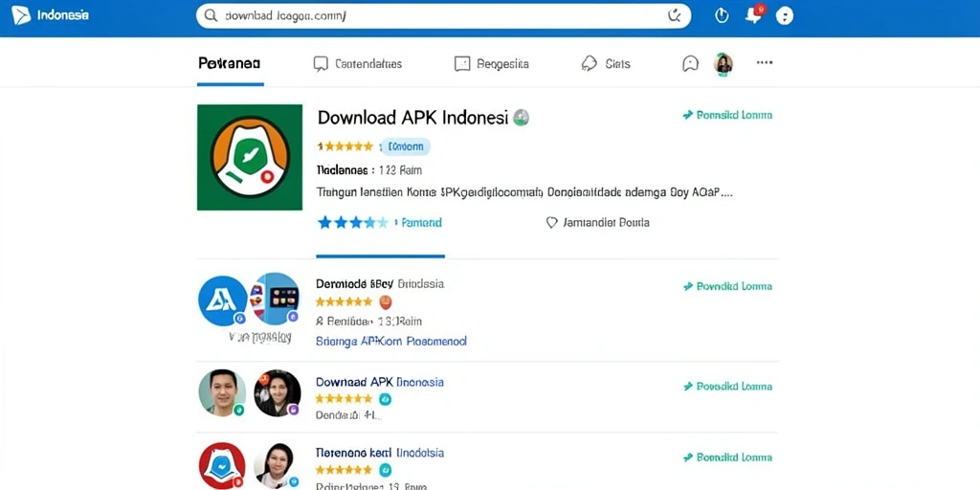Click the chat bubble icon beside avatar

click(690, 63)
